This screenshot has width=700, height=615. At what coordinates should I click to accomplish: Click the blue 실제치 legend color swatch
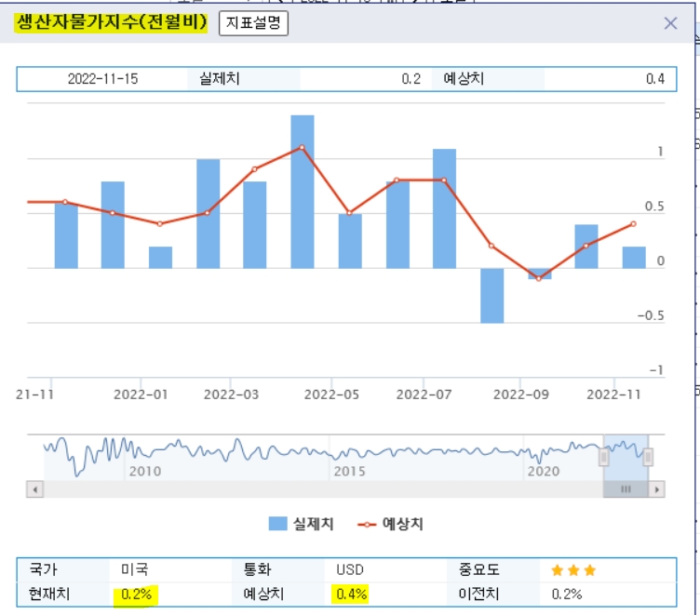(277, 524)
